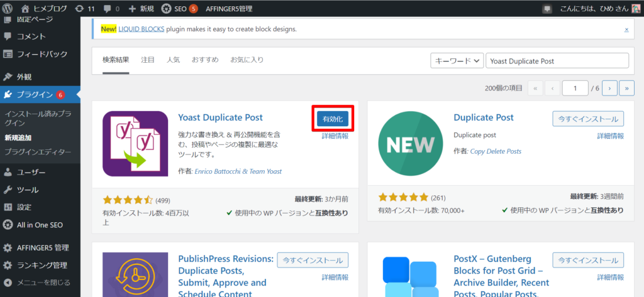Open the キーワード search type dropdown

pyautogui.click(x=457, y=61)
